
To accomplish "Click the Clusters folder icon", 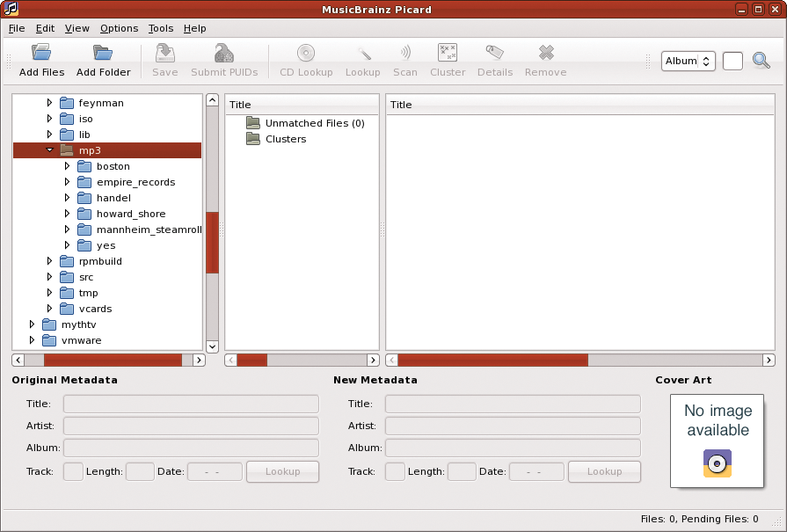I will pos(253,139).
